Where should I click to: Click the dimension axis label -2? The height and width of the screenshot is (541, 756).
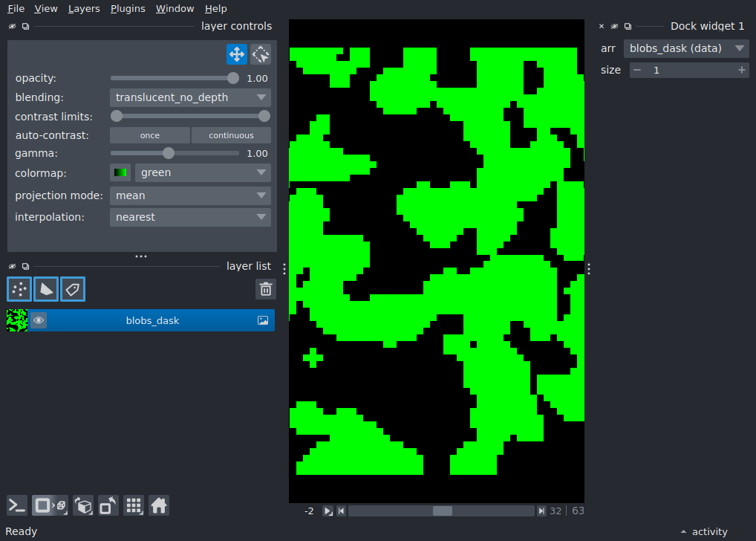pos(309,511)
